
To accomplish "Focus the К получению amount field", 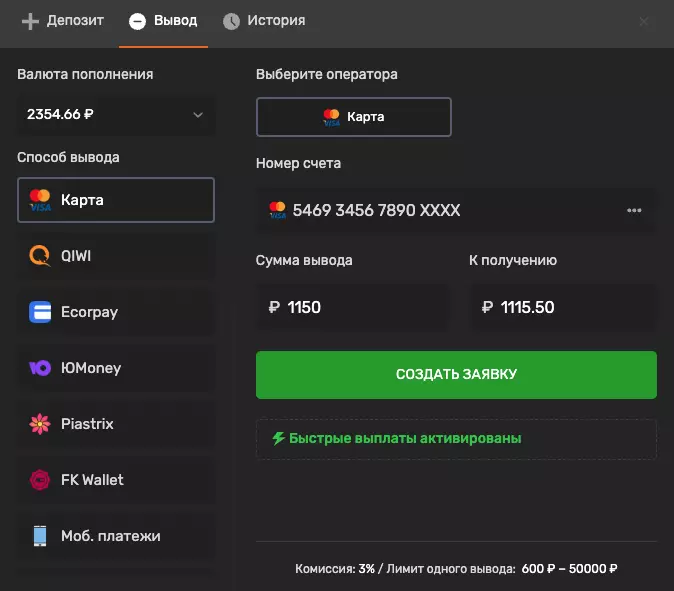I will point(563,308).
